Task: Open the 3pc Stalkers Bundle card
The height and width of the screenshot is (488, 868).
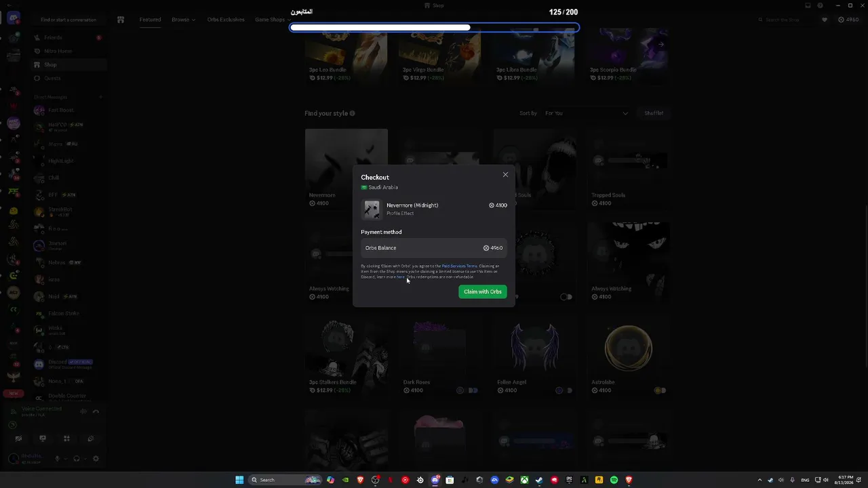Action: pos(346,355)
